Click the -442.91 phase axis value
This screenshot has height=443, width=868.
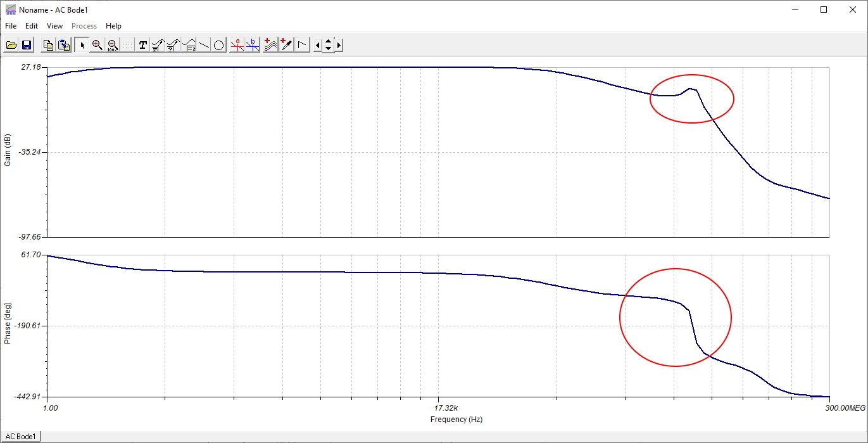(x=27, y=397)
